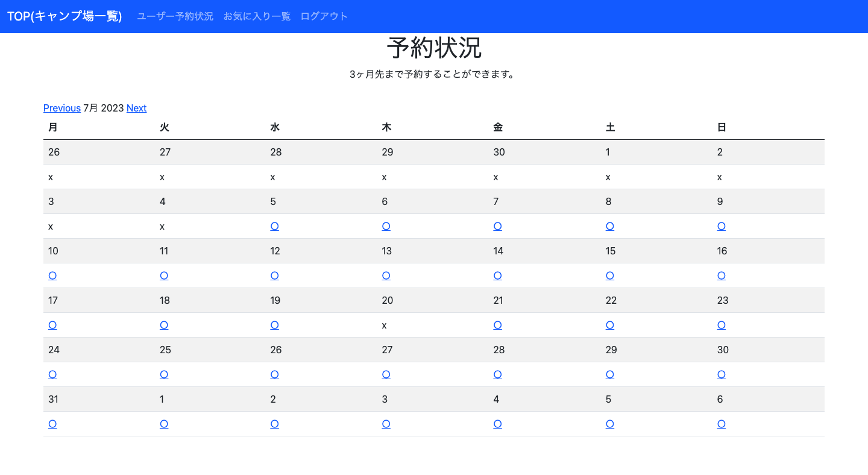Click ログアウト to log out
This screenshot has height=475, width=868.
point(325,16)
